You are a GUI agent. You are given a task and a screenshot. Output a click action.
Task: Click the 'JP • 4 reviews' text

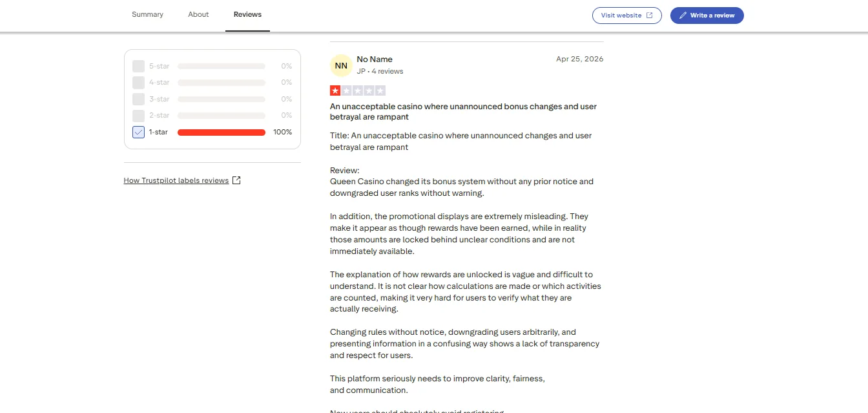pyautogui.click(x=380, y=71)
